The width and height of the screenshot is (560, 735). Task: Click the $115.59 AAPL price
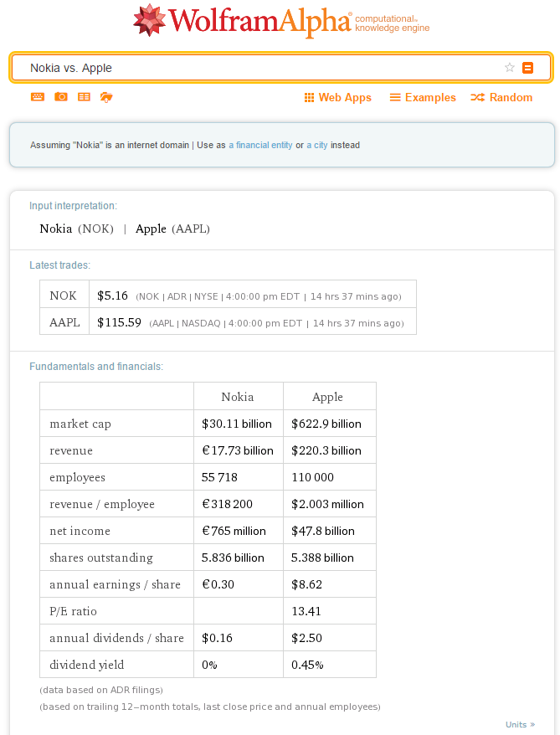119,322
